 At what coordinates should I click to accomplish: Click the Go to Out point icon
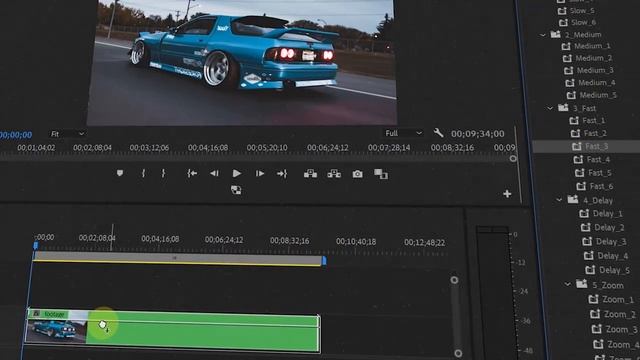pyautogui.click(x=282, y=174)
